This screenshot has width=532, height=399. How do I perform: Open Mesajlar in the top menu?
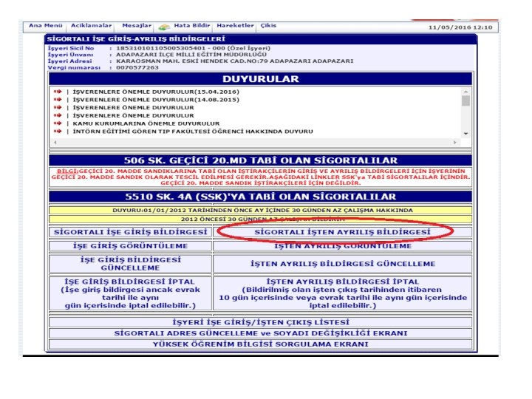click(137, 26)
